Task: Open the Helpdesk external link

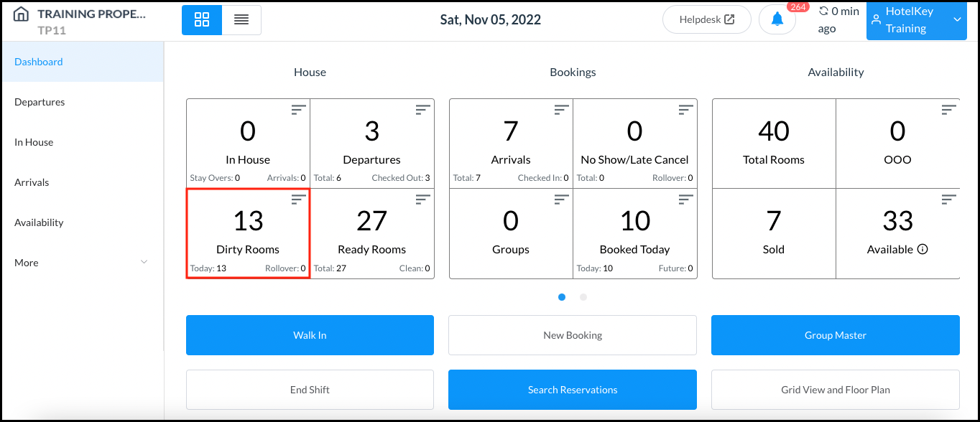Action: coord(706,20)
